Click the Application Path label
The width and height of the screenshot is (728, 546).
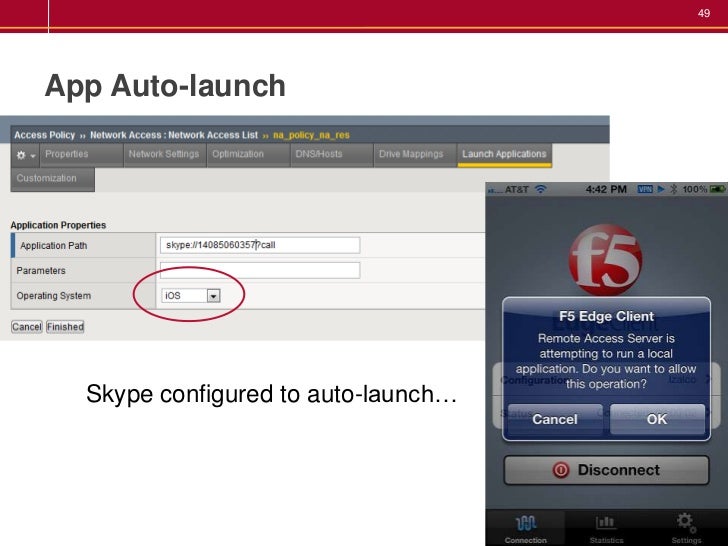click(x=53, y=246)
